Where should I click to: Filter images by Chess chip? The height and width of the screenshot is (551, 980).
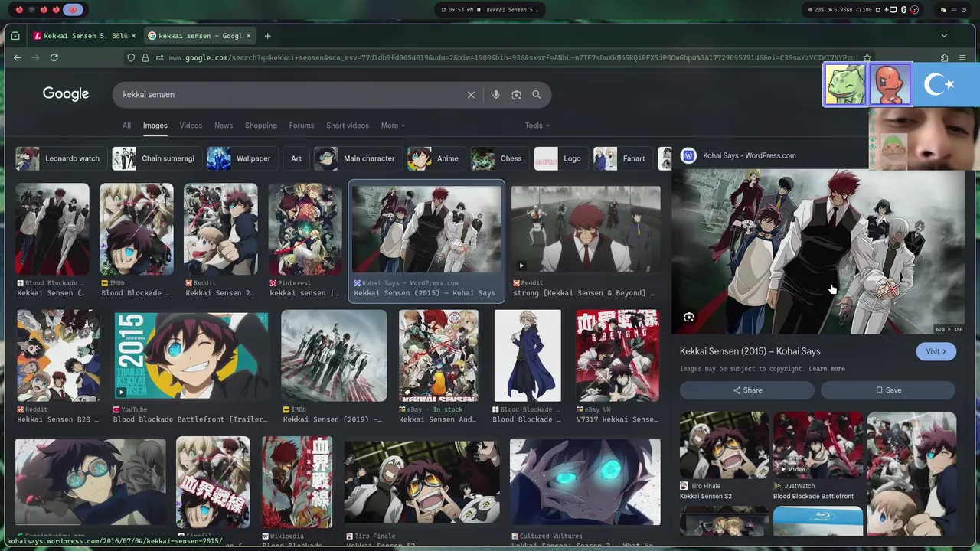(x=498, y=158)
